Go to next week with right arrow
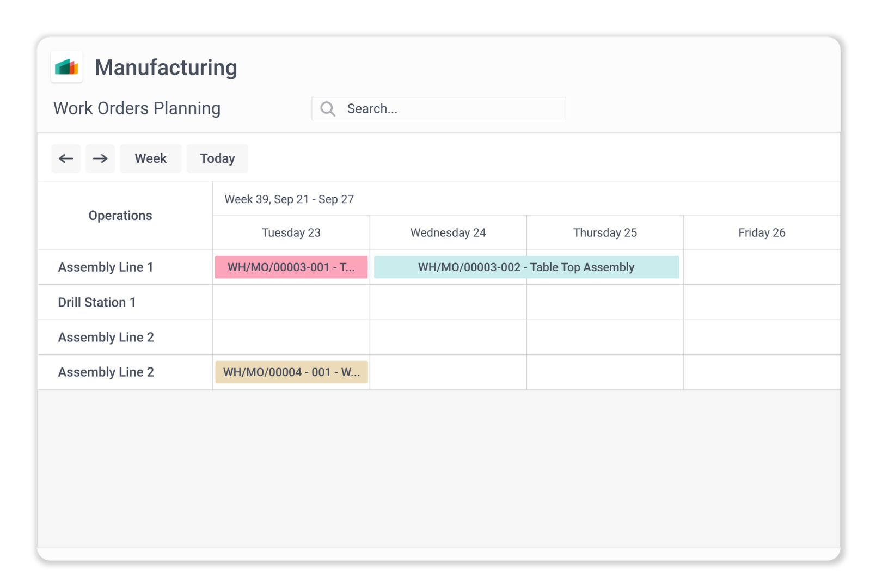The height and width of the screenshot is (588, 882). tap(100, 158)
